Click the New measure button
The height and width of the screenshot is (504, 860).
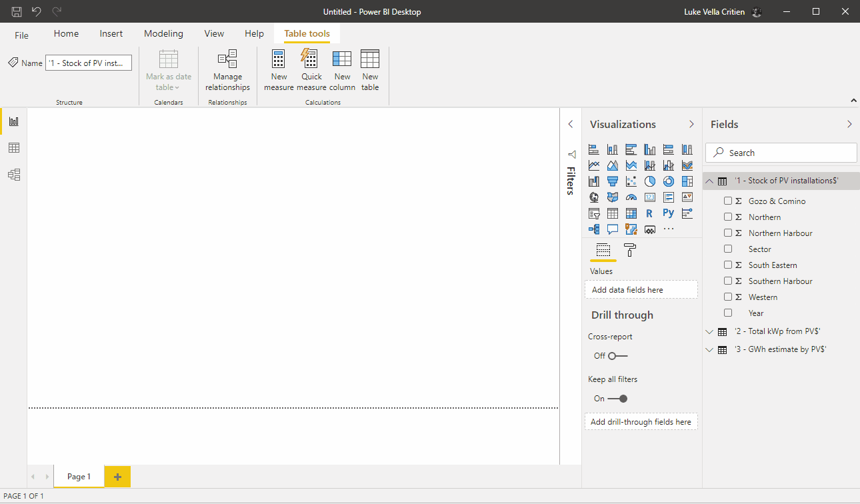(279, 70)
